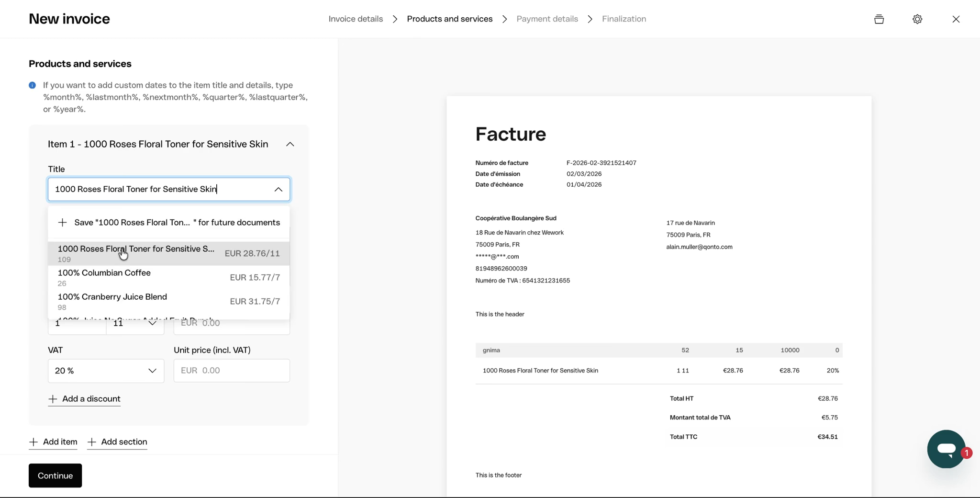Image resolution: width=980 pixels, height=498 pixels.
Task: Click Add item link
Action: coord(53,442)
